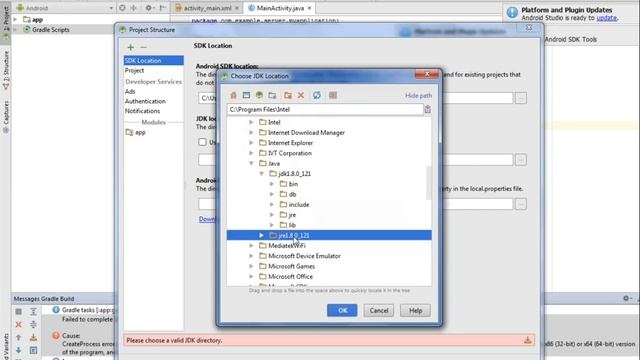
Task: Click scrollbar of JDK chooser folder tree
Action: tap(428, 183)
